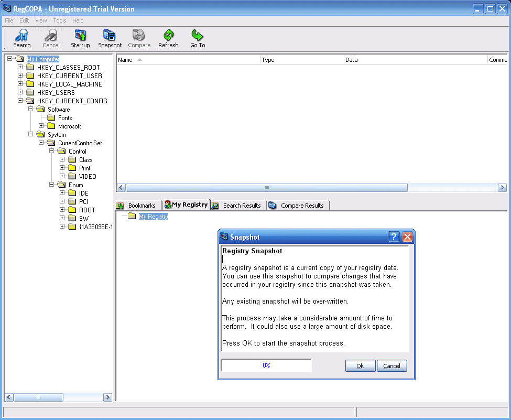Select the {1A3E09BE-1 key

96,227
